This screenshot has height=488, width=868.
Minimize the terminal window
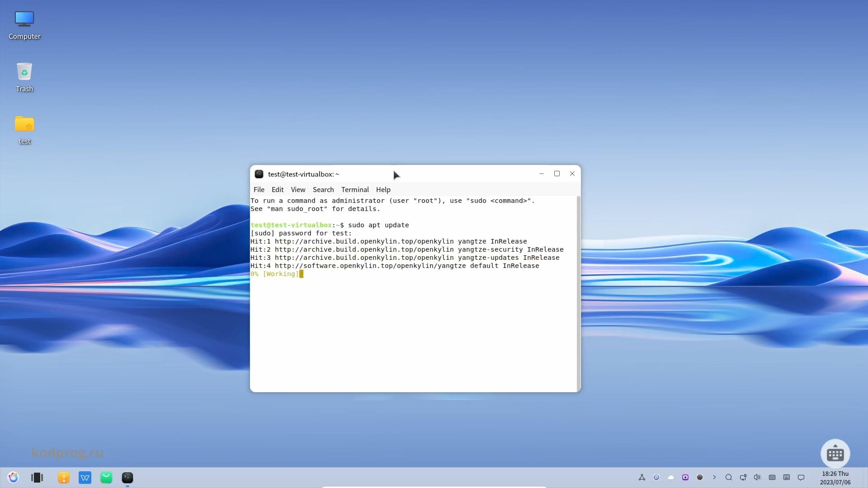click(542, 174)
